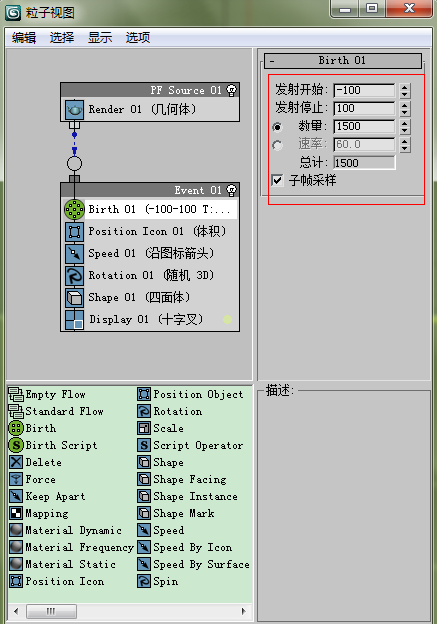This screenshot has width=437, height=624.
Task: Select the 速率 (rate) radio button
Action: coord(277,145)
